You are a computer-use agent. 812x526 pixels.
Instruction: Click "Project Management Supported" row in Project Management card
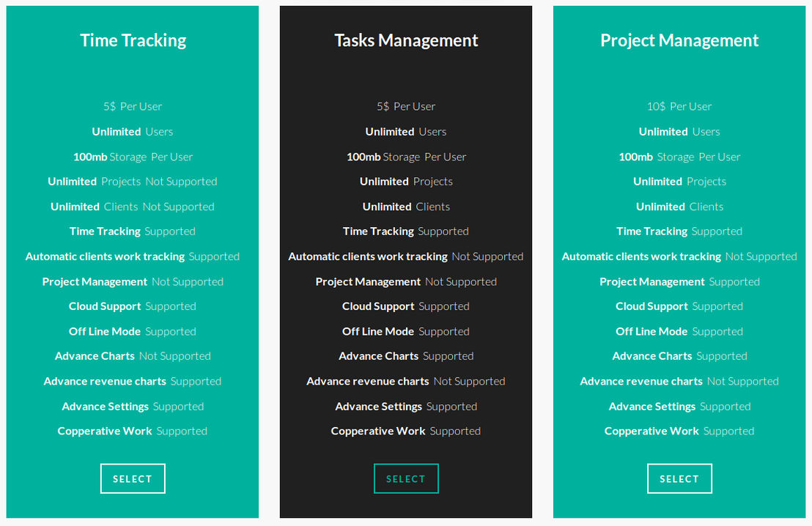point(679,281)
